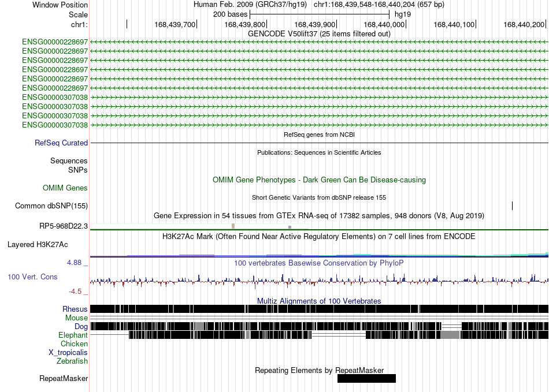Select the Elephant species label

73,335
